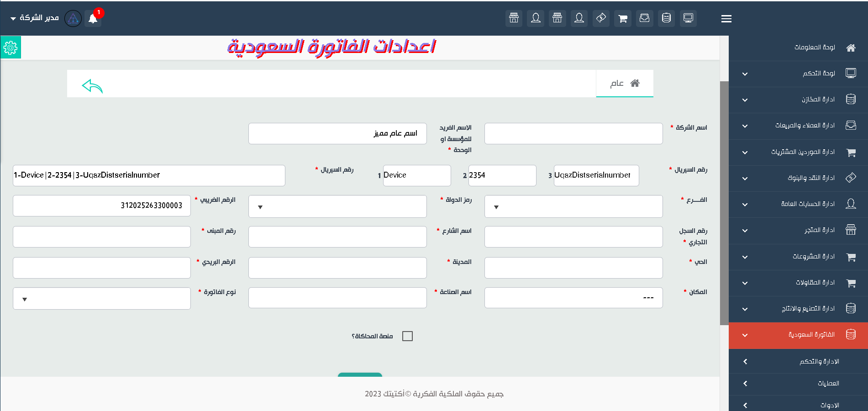
Task: Open the رمز الدولة dropdown
Action: tap(337, 207)
